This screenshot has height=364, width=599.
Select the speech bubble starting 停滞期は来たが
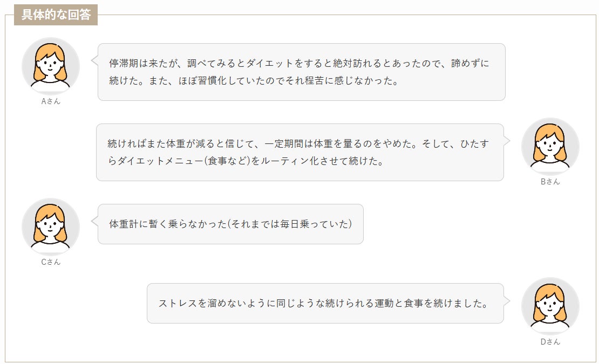302,72
